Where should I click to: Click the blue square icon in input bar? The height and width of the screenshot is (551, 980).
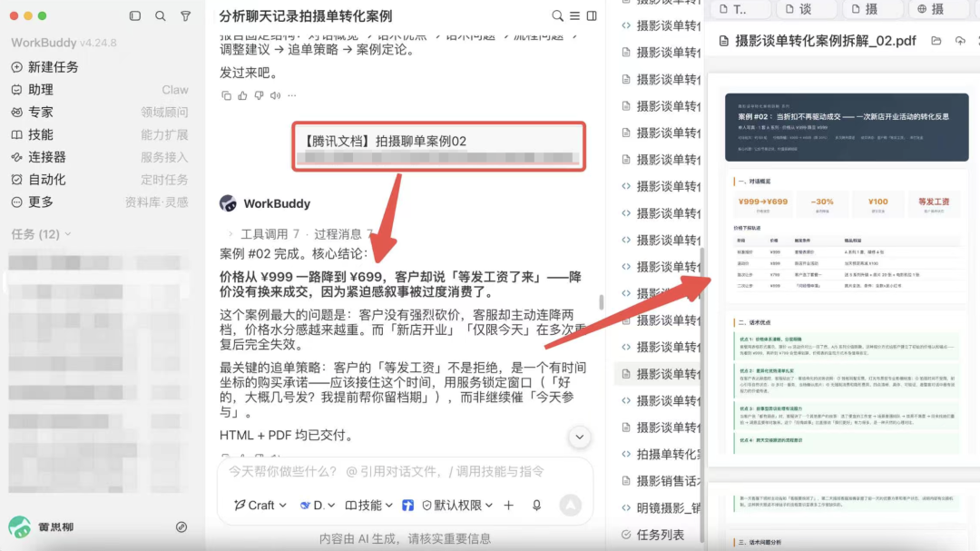coord(407,506)
